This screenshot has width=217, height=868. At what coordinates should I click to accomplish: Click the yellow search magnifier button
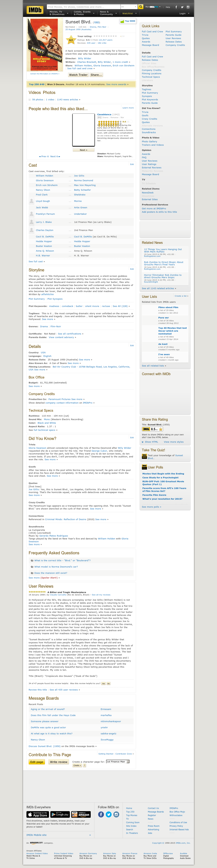[141, 7]
